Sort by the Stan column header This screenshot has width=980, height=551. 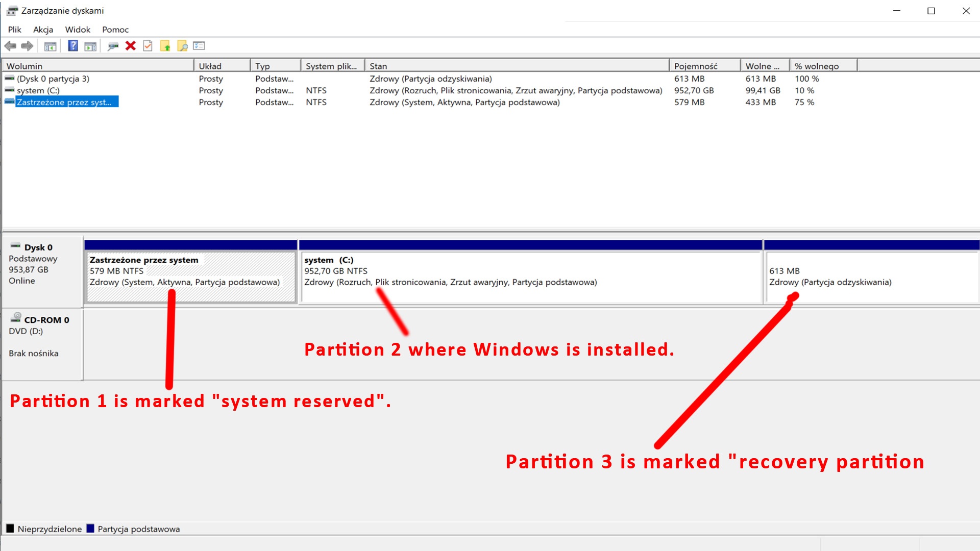(x=517, y=66)
